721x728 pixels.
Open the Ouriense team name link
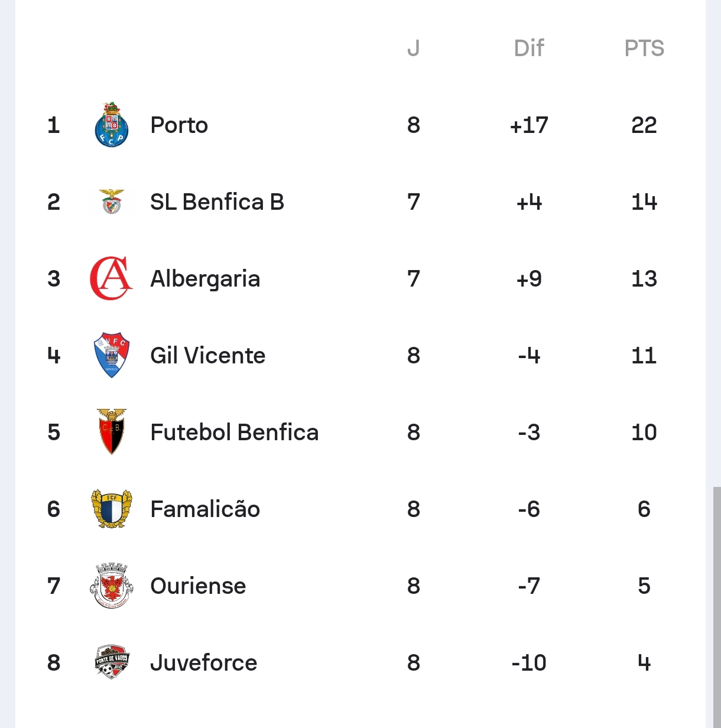pos(198,586)
